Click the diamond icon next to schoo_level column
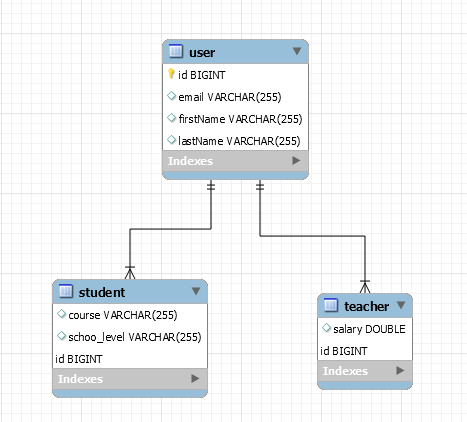This screenshot has width=467, height=422. coord(61,336)
